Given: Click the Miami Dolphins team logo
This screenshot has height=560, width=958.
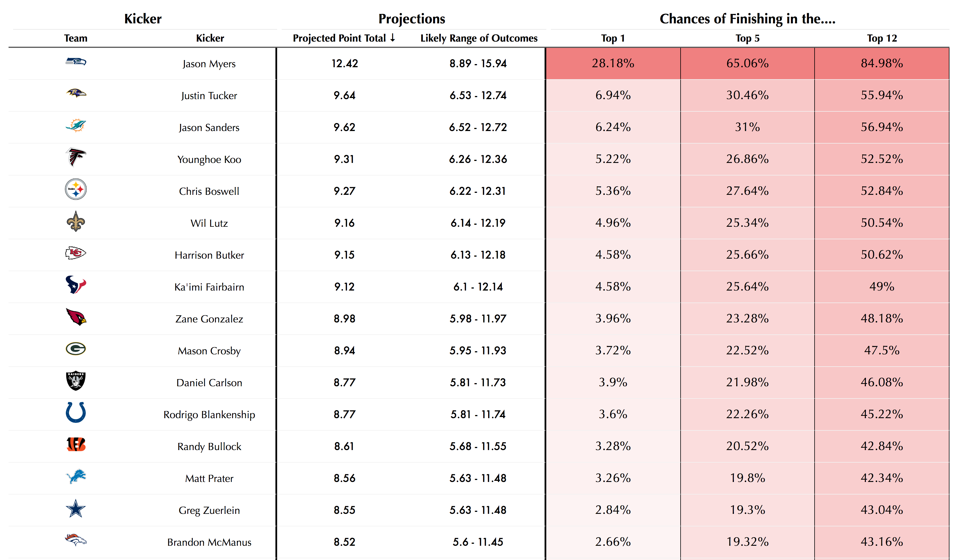Looking at the screenshot, I should 76,125.
